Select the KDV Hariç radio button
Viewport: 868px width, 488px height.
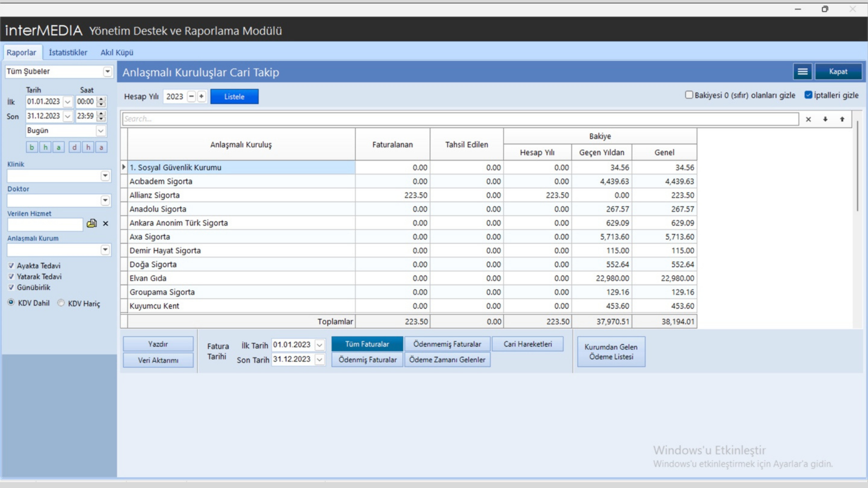coord(61,303)
